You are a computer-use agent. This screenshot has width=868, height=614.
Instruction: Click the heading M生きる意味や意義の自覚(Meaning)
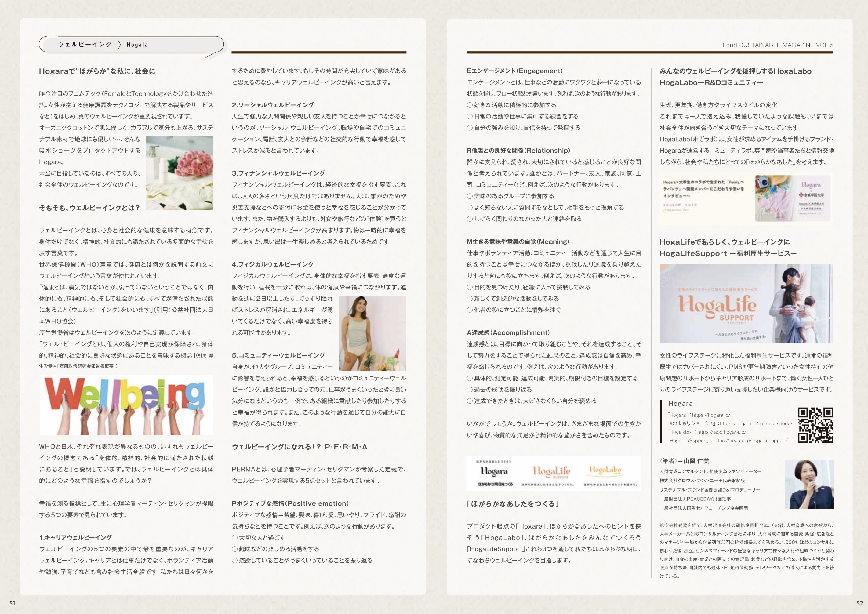[518, 242]
